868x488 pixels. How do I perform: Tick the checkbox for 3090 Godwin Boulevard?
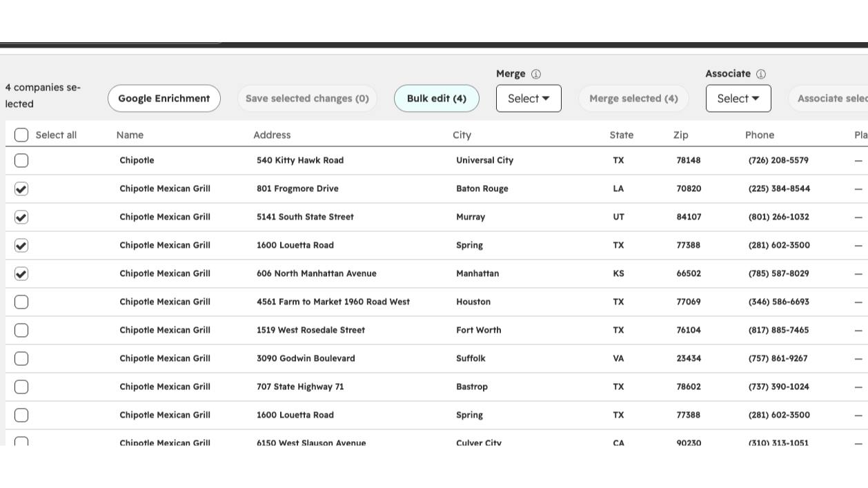coord(21,358)
